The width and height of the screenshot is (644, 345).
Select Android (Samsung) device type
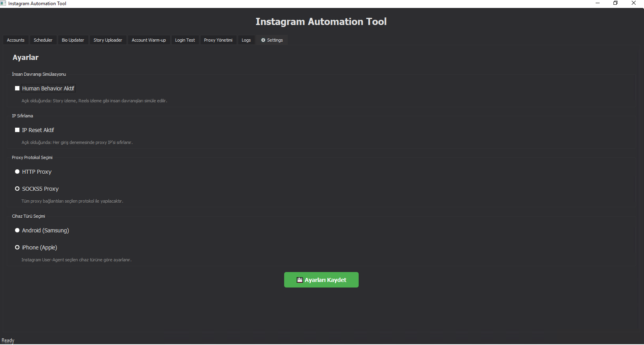tap(17, 230)
